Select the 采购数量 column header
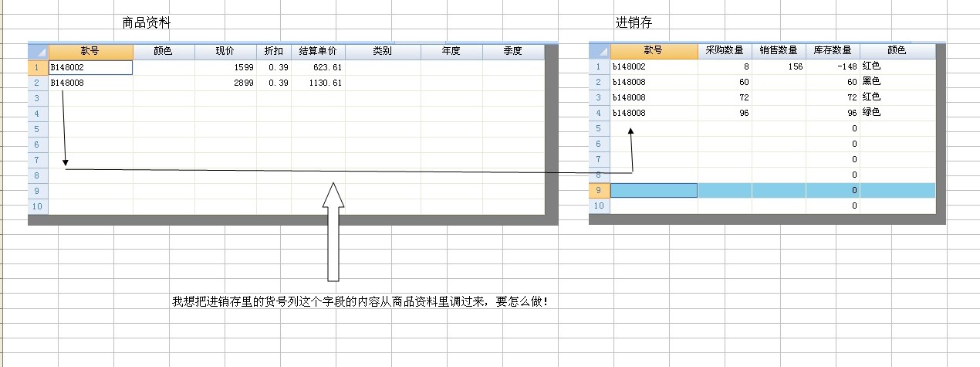Screen dimensions: 980x367 pos(725,51)
